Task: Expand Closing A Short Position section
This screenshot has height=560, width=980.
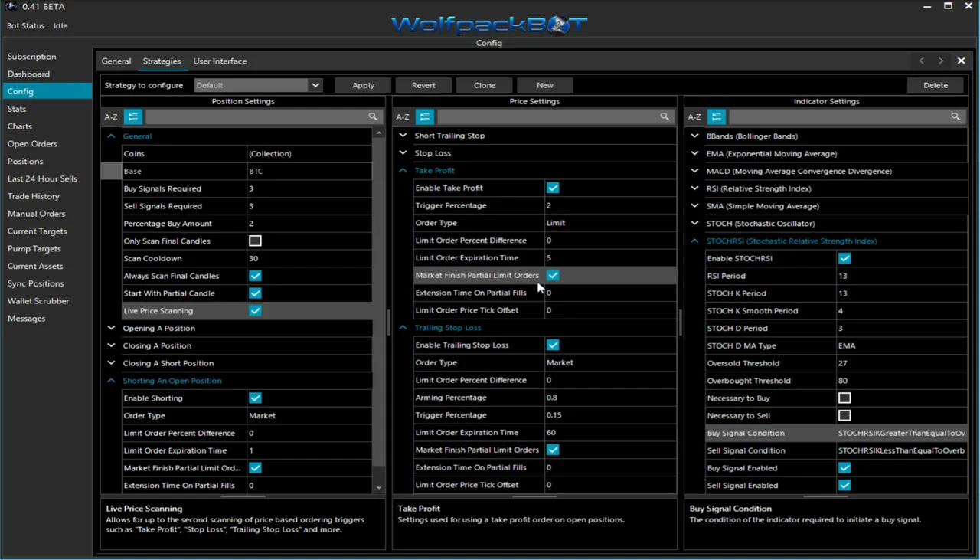Action: tap(111, 363)
